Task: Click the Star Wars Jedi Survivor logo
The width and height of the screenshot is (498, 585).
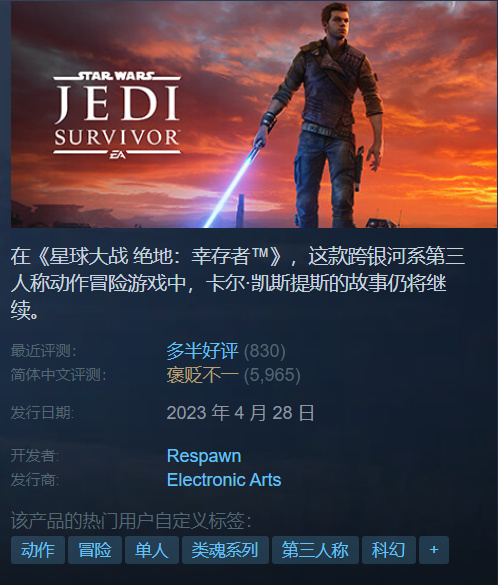Action: pos(117,115)
